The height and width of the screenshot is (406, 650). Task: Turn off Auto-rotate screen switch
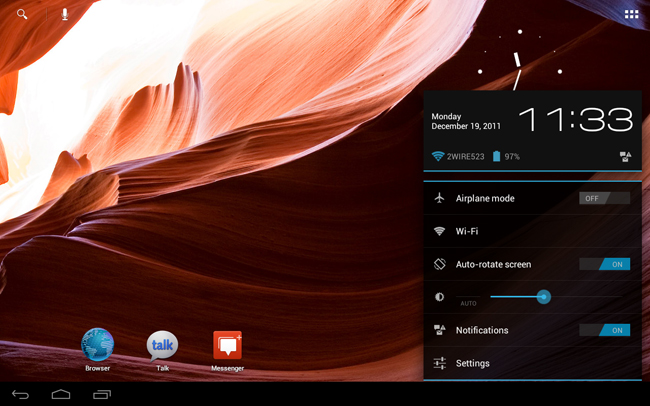click(x=604, y=264)
